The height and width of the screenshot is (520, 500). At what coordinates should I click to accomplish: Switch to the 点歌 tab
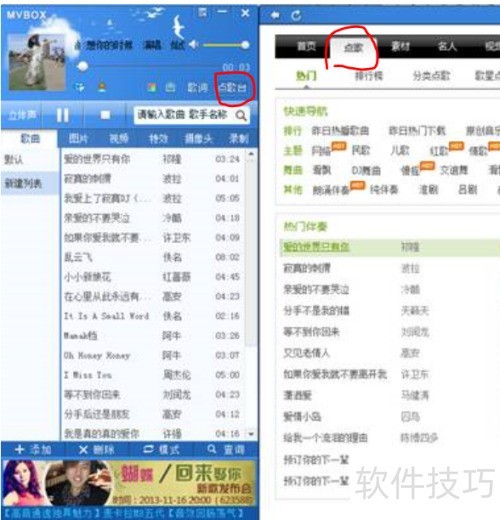pos(353,47)
